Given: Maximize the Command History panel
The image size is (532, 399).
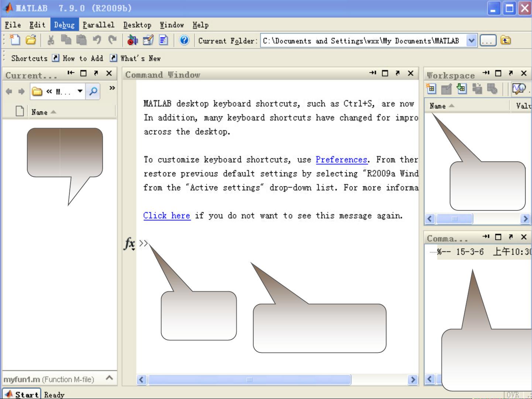Looking at the screenshot, I should tap(498, 237).
